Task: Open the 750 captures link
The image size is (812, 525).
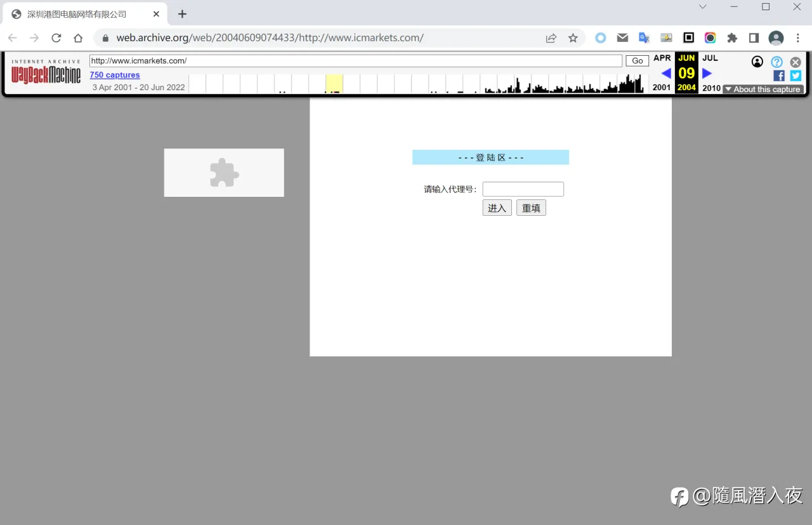Action: click(115, 75)
